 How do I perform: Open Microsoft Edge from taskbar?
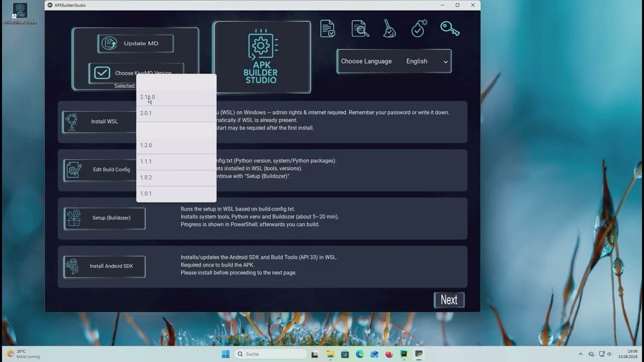(360, 354)
